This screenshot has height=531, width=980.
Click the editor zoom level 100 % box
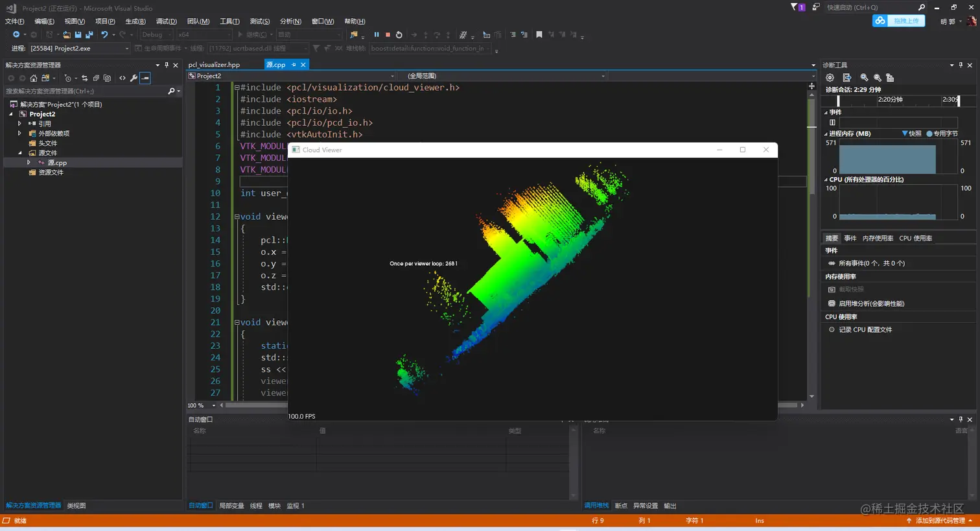pos(202,405)
